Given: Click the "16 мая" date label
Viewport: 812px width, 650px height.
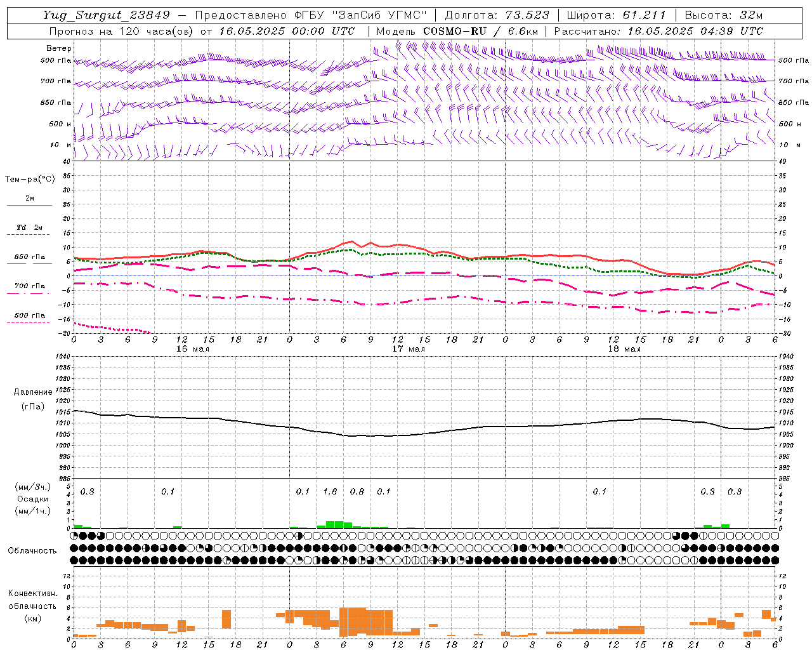Looking at the screenshot, I should click(x=192, y=348).
